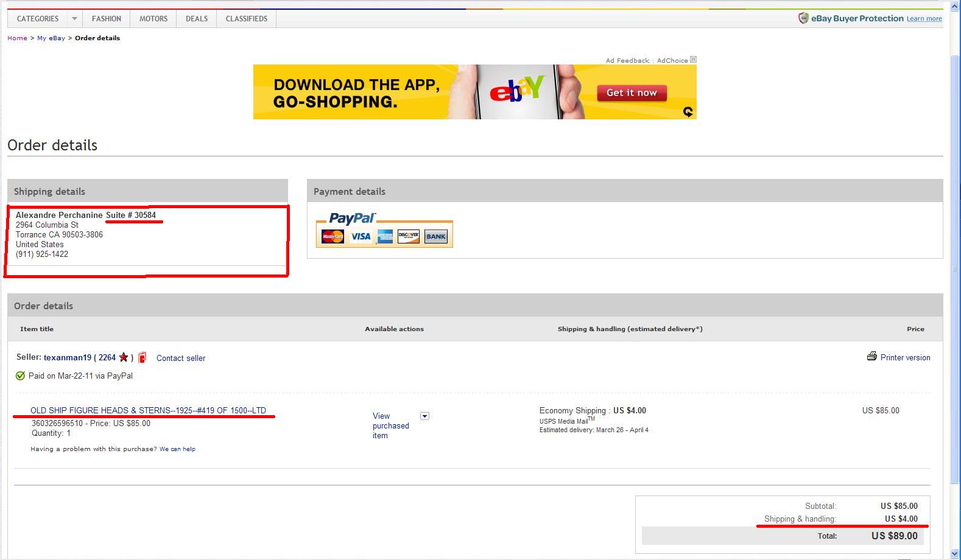Click the Visa payment icon

point(361,236)
